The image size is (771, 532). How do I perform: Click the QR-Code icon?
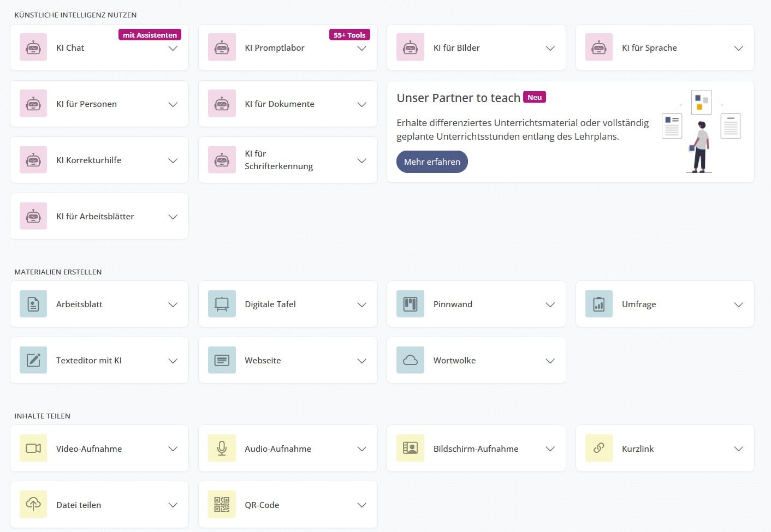[x=222, y=505]
